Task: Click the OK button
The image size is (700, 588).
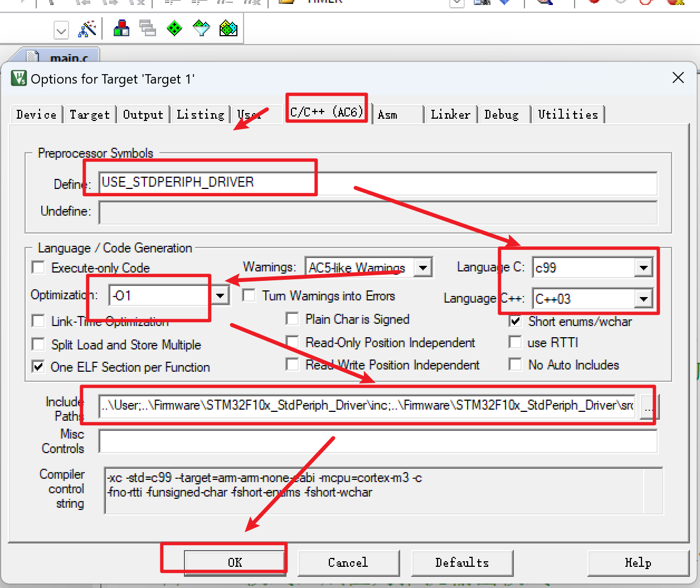Action: pos(235,562)
